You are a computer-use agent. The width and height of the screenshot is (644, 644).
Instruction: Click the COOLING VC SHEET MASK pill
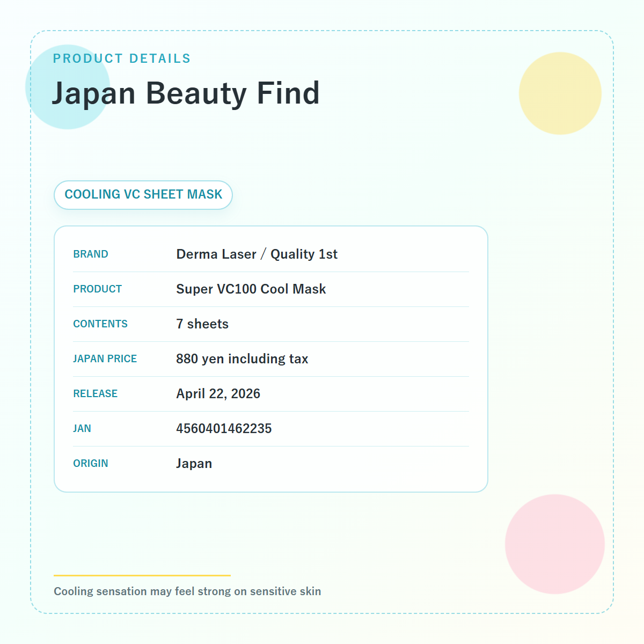pos(143,195)
